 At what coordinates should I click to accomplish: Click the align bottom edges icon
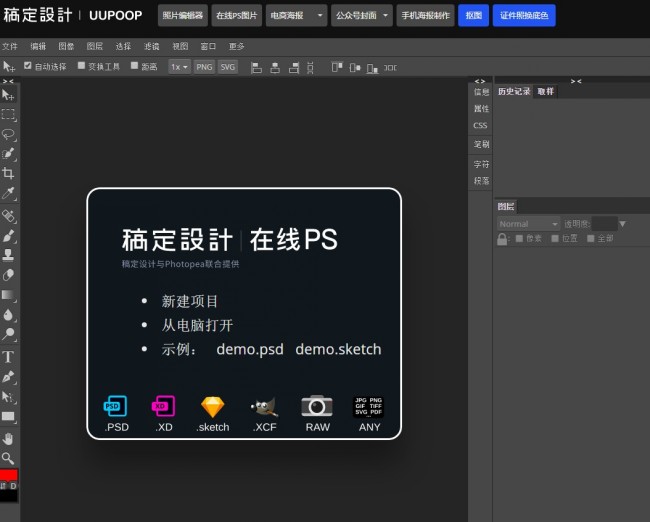click(372, 68)
